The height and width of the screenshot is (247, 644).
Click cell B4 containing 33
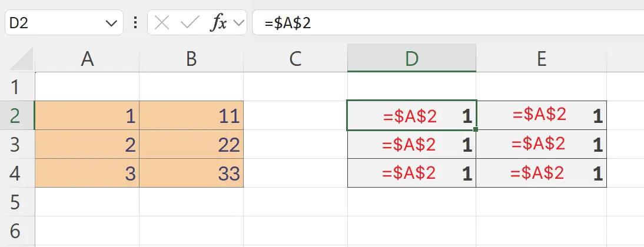pyautogui.click(x=191, y=173)
